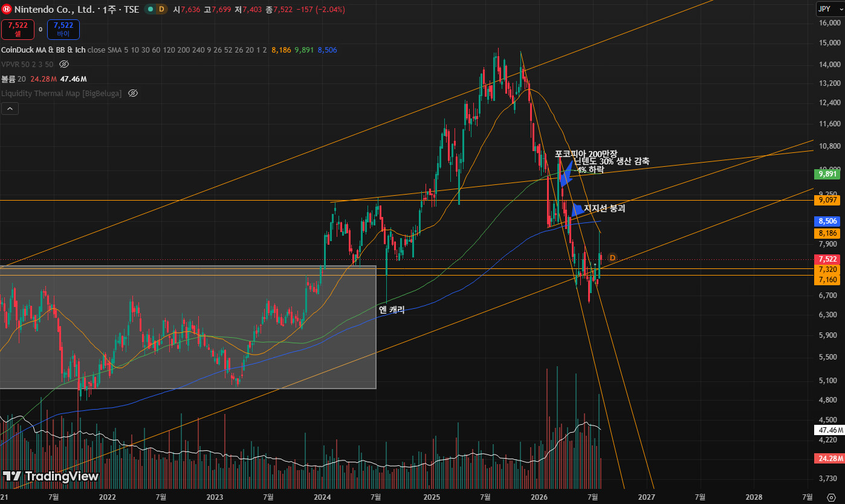This screenshot has width=845, height=504.
Task: Click the white 47.46M volume scale label
Action: [829, 430]
